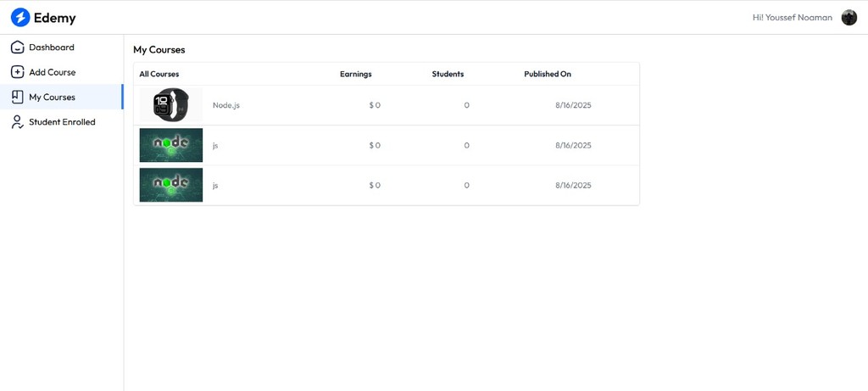Screen dimensions: 868x391
Task: Open the Student Enrolled section
Action: [62, 122]
